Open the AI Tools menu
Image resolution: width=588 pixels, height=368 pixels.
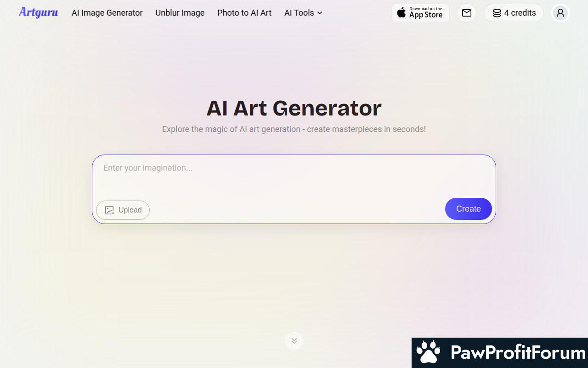[x=303, y=13]
